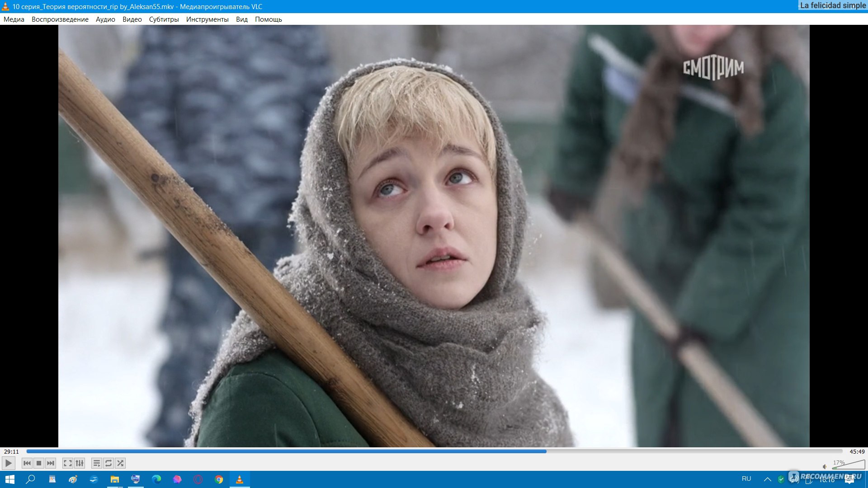
Task: Open the Инструменты menu
Action: [207, 19]
